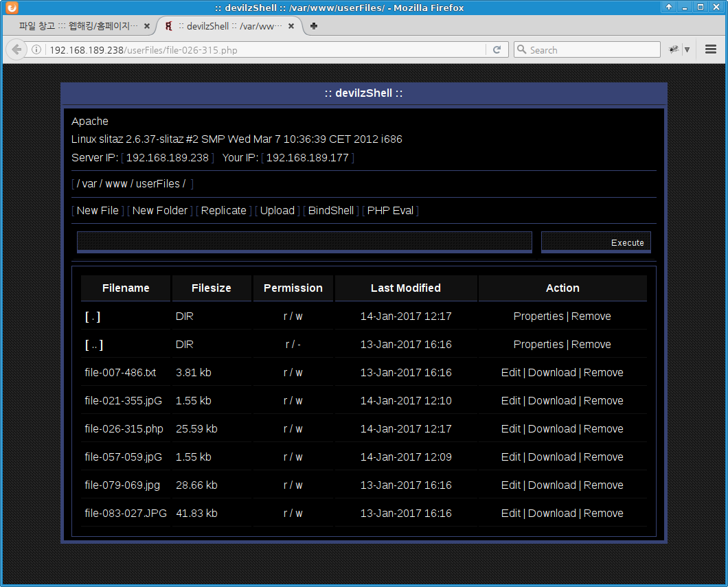
Task: Click the URL address bar
Action: pyautogui.click(x=264, y=49)
